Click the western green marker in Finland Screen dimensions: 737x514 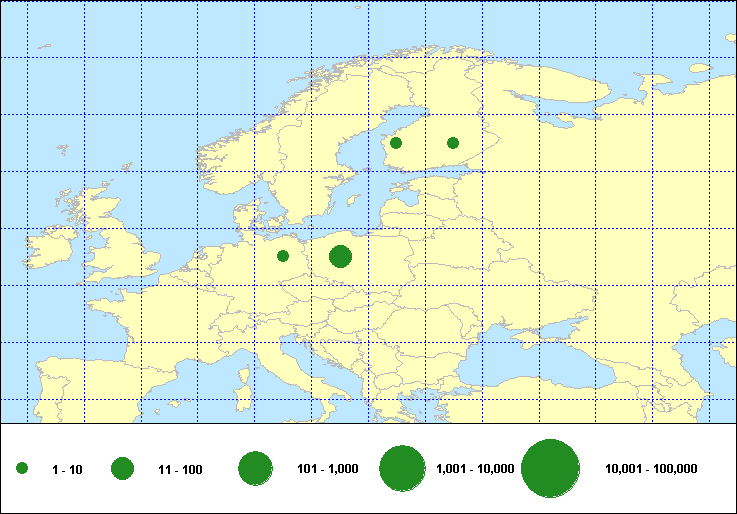click(396, 143)
